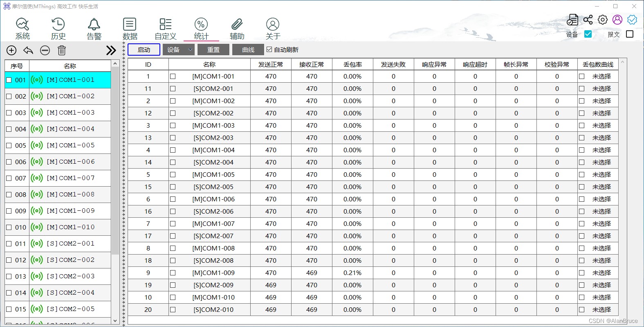Open the 统计 percent statistics icon

[x=201, y=29]
